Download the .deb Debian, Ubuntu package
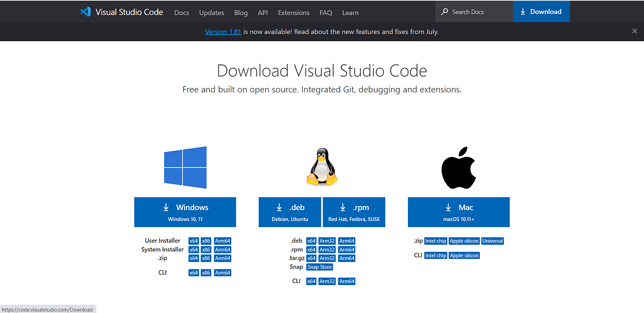Image resolution: width=644 pixels, height=313 pixels. 290,212
